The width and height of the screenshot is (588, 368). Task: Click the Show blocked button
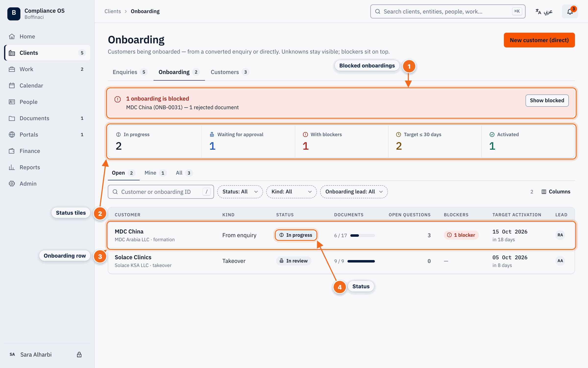tap(547, 101)
